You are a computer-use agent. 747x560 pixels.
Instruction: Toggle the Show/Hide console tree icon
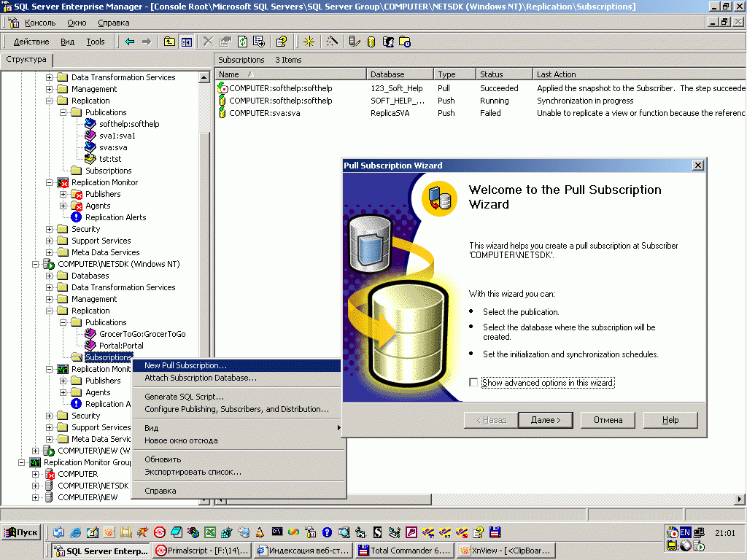186,42
